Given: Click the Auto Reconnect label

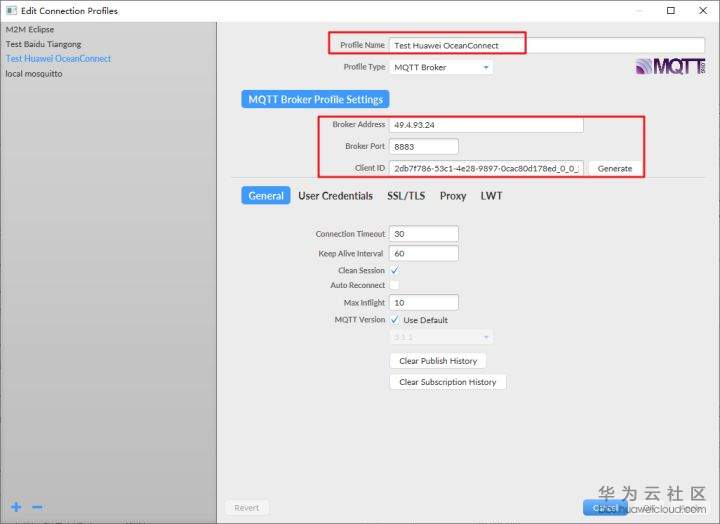Looking at the screenshot, I should (x=358, y=285).
